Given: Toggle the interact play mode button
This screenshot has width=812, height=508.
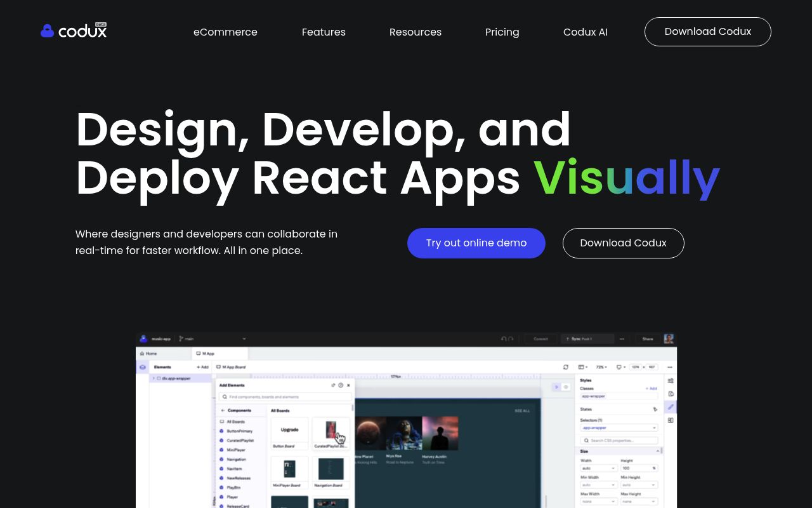Looking at the screenshot, I should (x=557, y=387).
